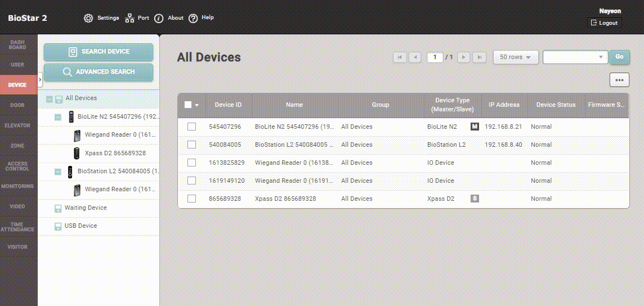Click the SEARCH DEVICE button
This screenshot has width=644, height=306.
pyautogui.click(x=99, y=52)
